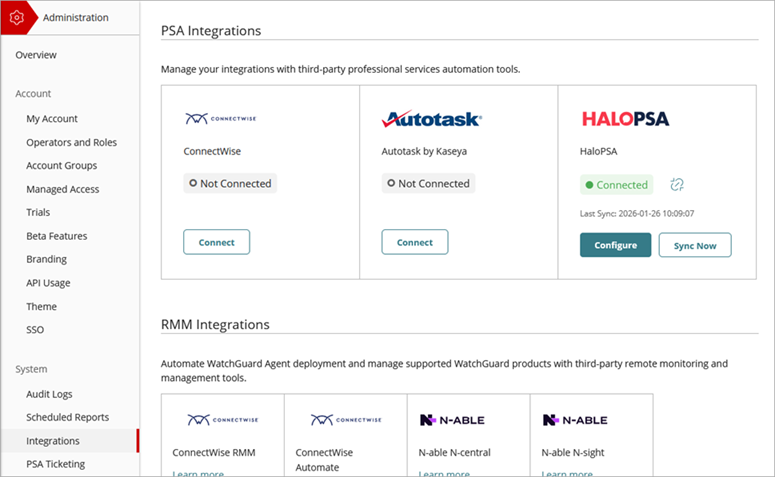Screen dimensions: 775x478
Task: Go to Branding settings
Action: pyautogui.click(x=46, y=260)
